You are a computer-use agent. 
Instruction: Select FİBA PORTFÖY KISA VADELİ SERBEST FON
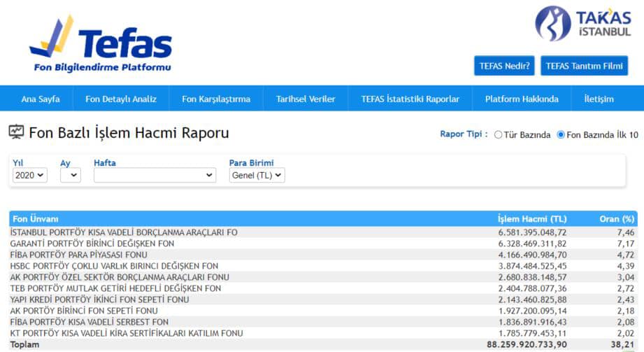[89, 322]
